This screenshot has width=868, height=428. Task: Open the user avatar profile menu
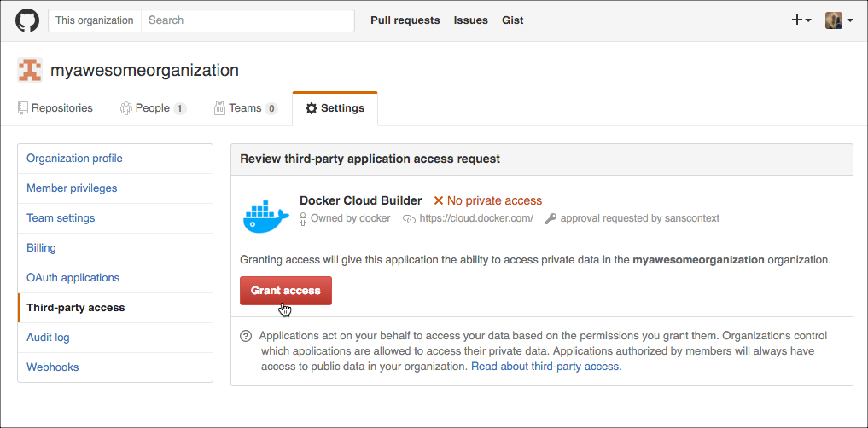pyautogui.click(x=838, y=20)
